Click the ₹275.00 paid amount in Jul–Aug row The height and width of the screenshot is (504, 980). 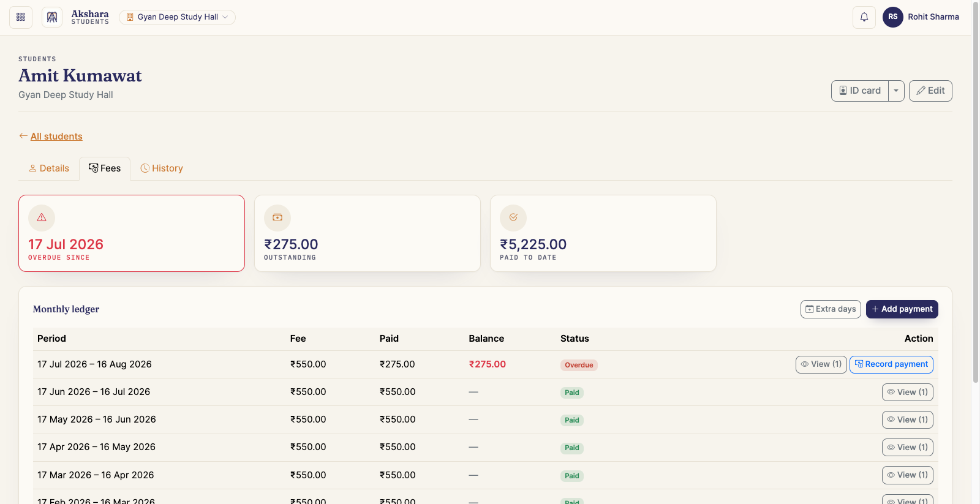tap(397, 364)
